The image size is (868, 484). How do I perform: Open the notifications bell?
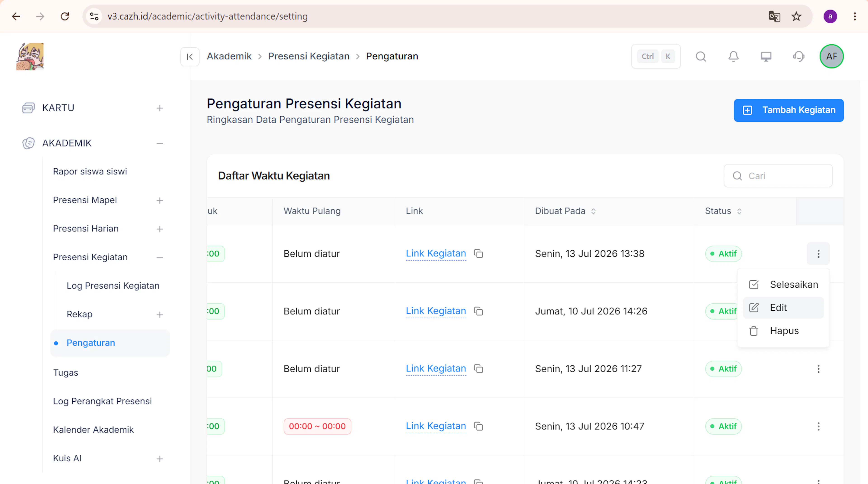pyautogui.click(x=734, y=56)
